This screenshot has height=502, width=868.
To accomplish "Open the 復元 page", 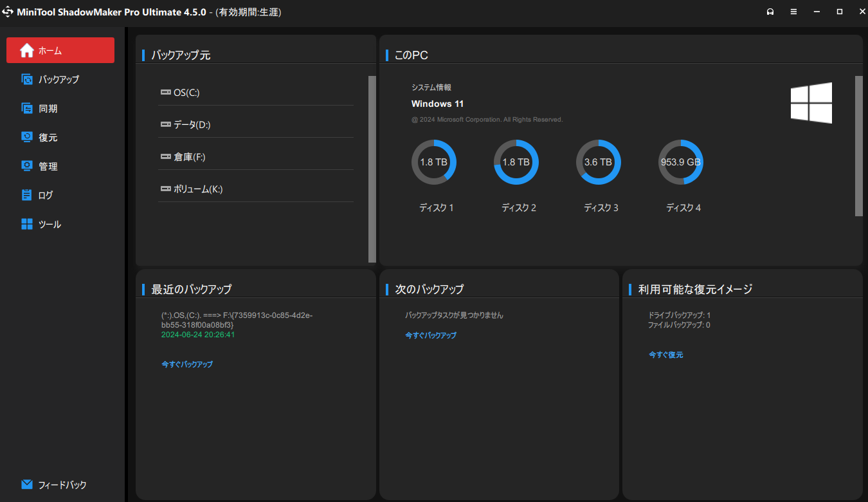I will [x=60, y=137].
